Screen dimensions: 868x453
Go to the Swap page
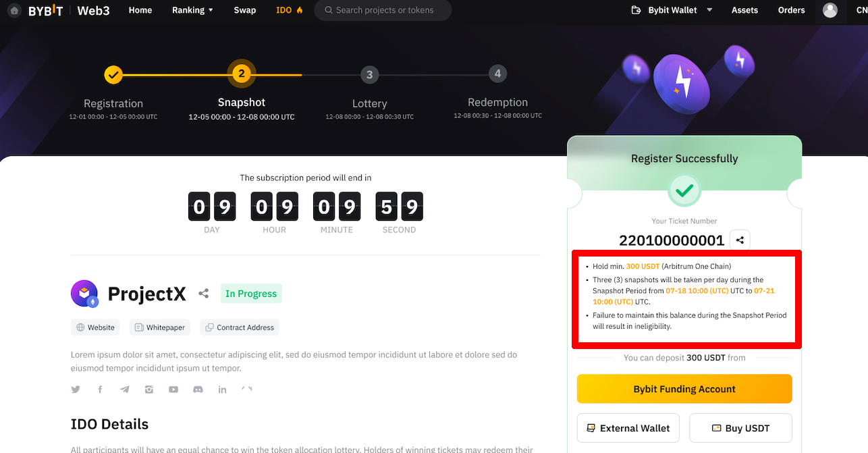[245, 10]
